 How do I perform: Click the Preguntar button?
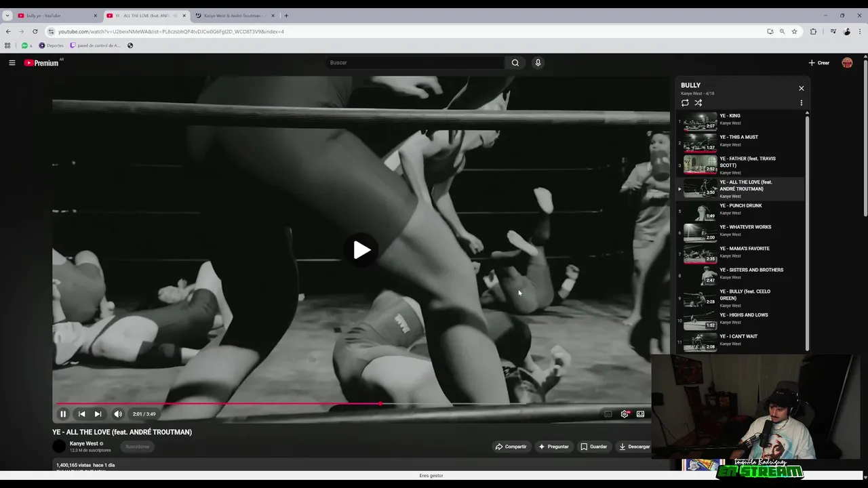click(553, 447)
